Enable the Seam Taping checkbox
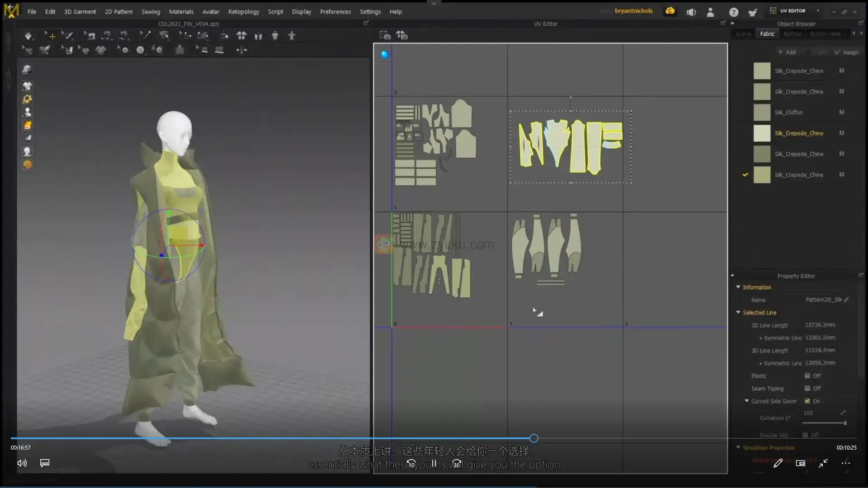 click(807, 388)
